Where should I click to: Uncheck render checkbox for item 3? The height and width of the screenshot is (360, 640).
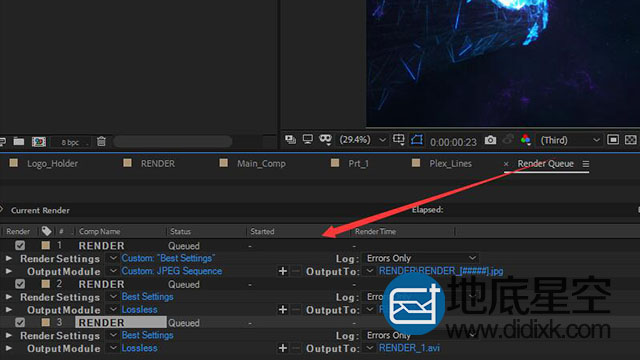coord(20,322)
